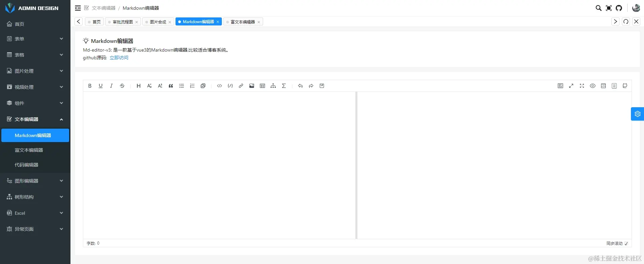644x264 pixels.
Task: Expand the 表单 menu
Action: (35, 39)
